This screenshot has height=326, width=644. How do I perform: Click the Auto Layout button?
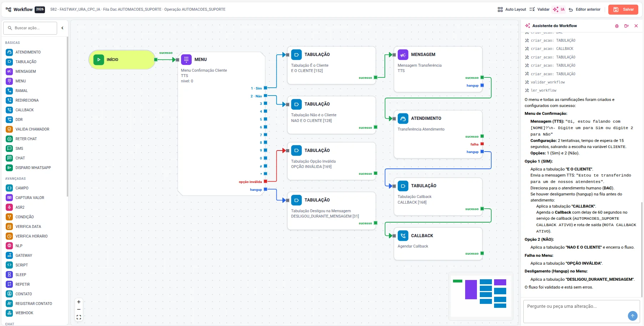point(512,9)
